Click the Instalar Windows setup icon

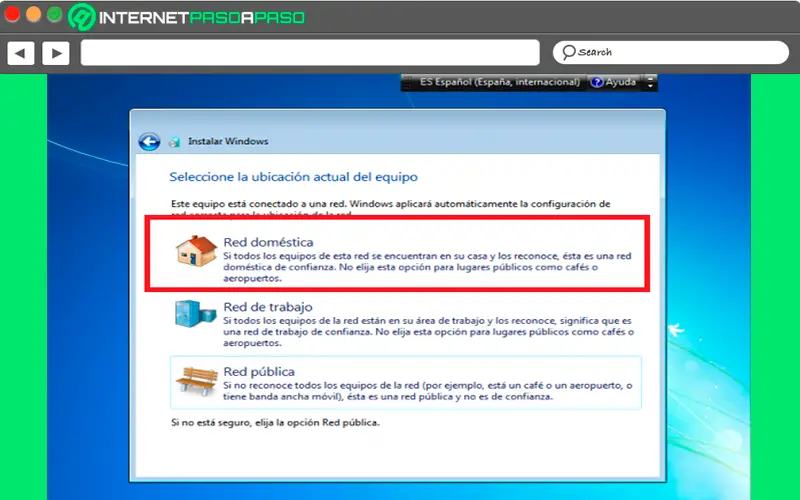pos(174,142)
